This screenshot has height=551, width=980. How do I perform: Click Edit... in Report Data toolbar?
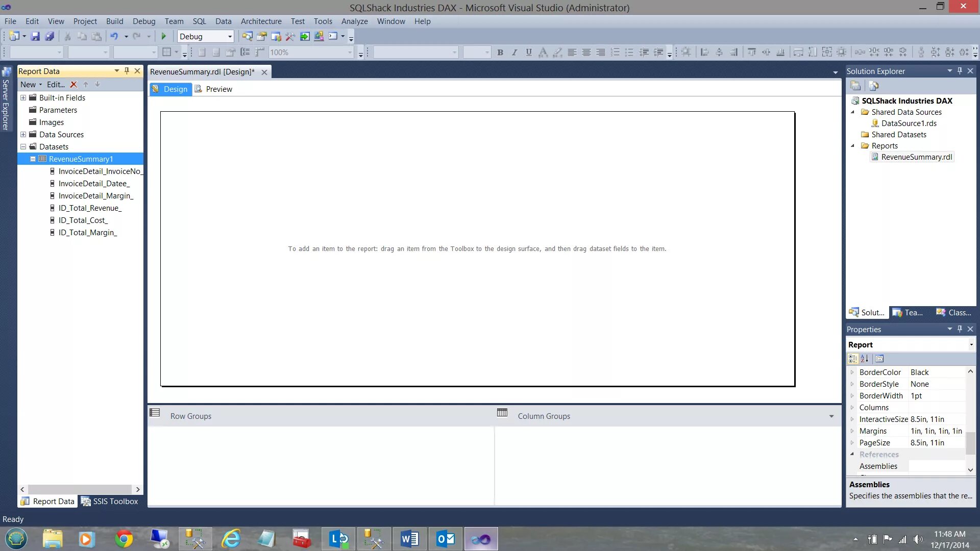56,85
